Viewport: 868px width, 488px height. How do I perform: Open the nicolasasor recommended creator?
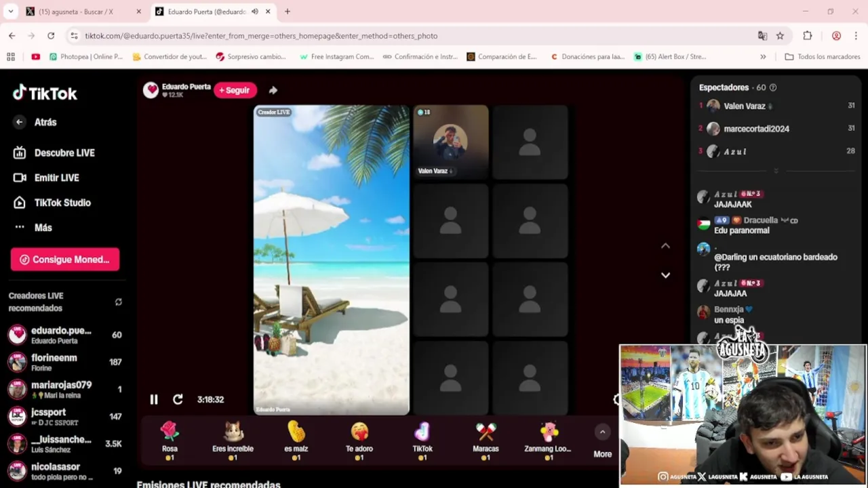point(65,470)
